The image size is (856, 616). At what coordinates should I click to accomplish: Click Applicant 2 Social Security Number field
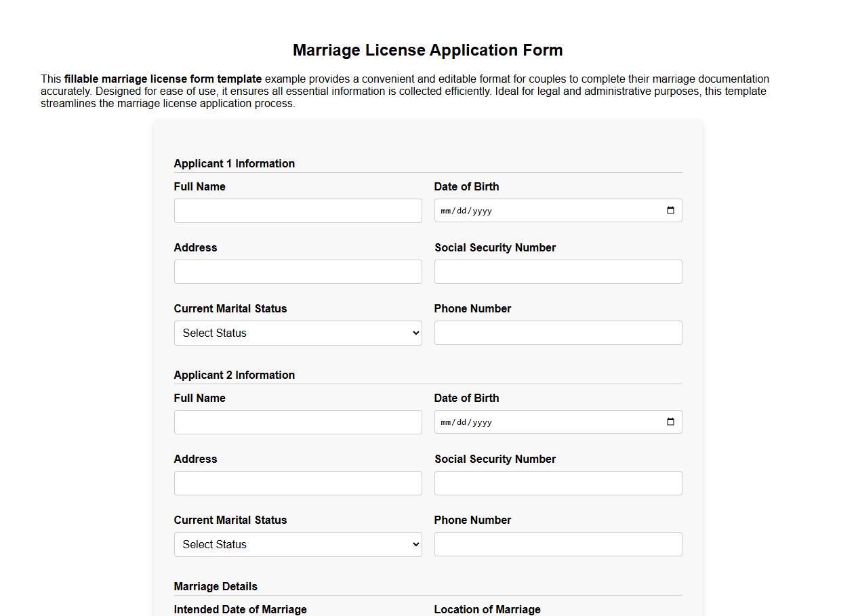pos(558,483)
